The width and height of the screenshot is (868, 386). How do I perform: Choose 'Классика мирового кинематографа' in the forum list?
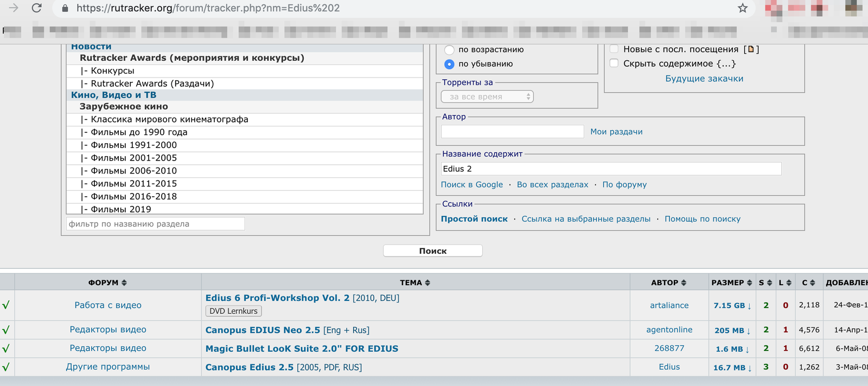point(169,119)
